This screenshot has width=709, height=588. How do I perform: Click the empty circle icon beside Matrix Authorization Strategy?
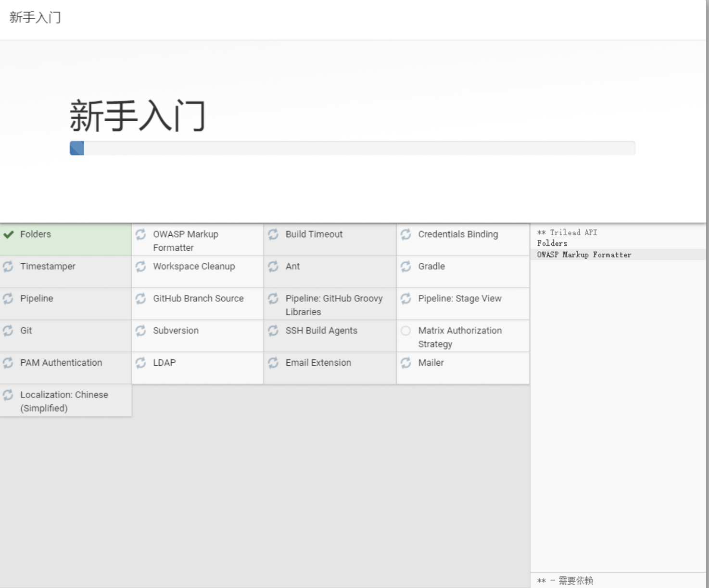[406, 331]
